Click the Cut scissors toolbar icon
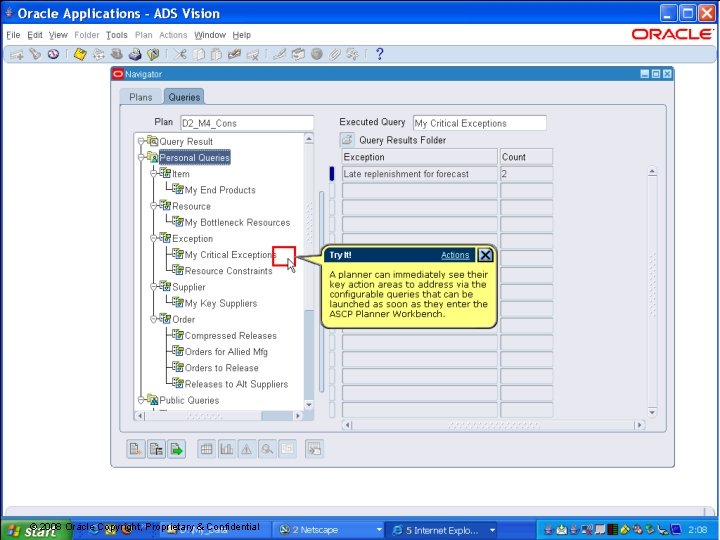 tap(180, 55)
